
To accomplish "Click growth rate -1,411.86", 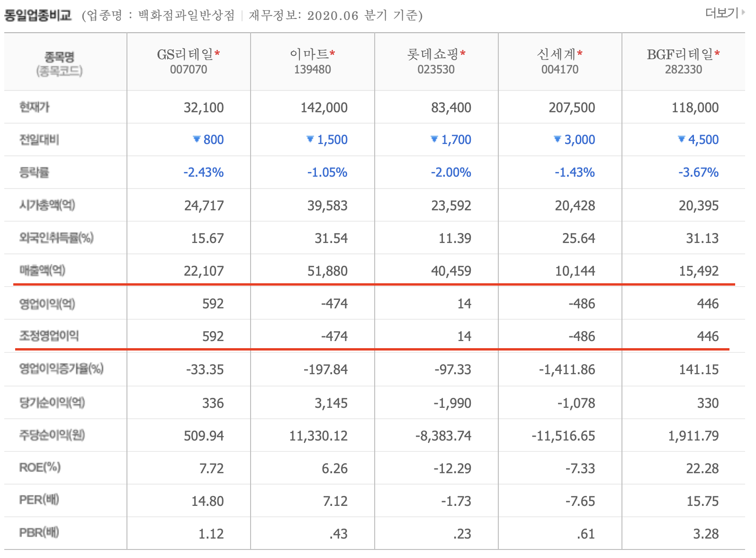I will (x=567, y=369).
